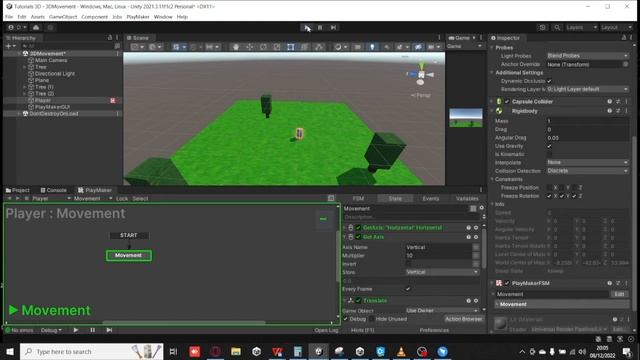Open Rigidbody preset settings icon

click(x=618, y=111)
